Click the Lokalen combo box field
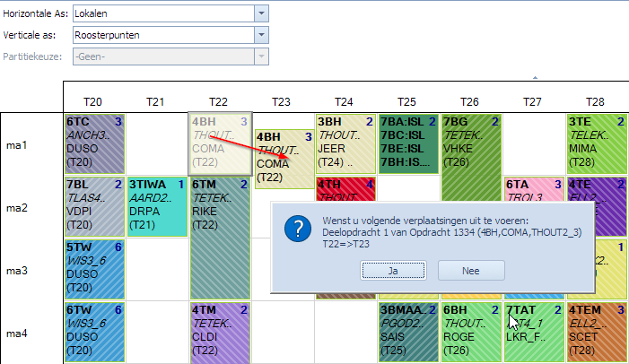The width and height of the screenshot is (629, 364). 163,13
